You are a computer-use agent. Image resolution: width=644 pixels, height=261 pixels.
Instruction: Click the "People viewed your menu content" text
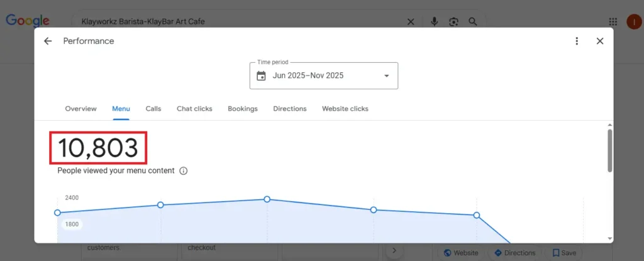point(116,170)
